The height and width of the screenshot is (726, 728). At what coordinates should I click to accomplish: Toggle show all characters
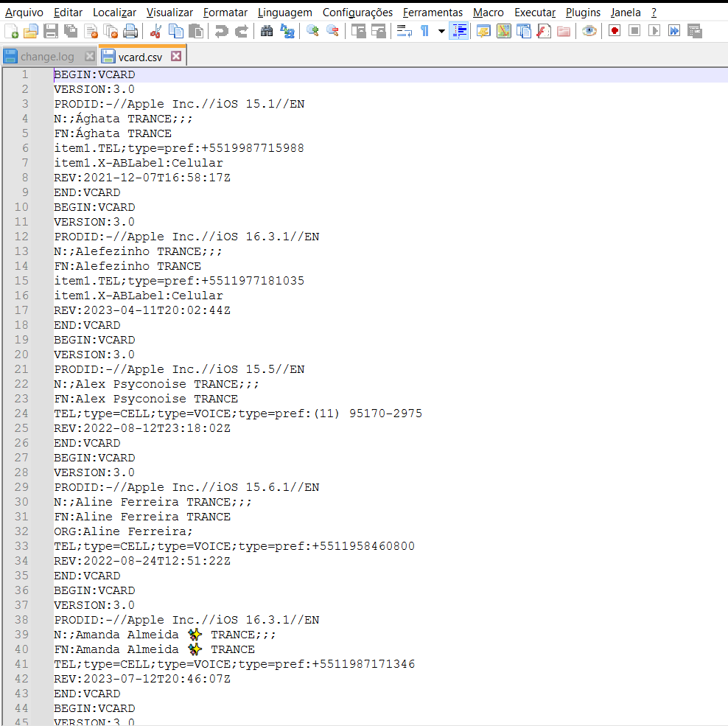(425, 30)
